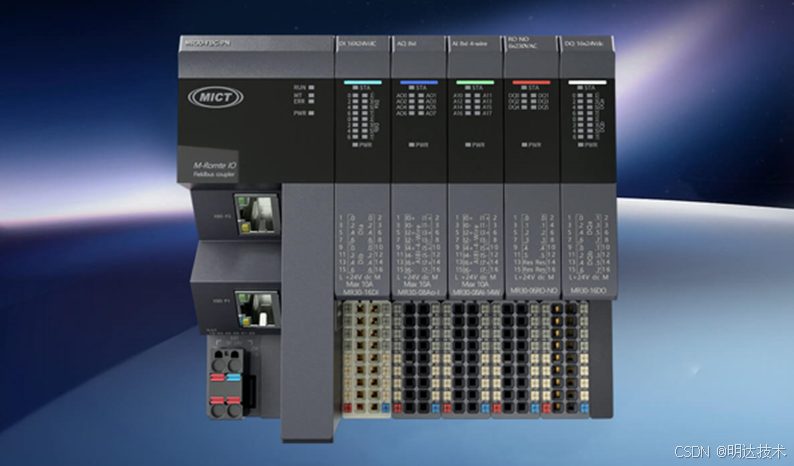
Task: Select the blue color bar on AQ module
Action: [419, 82]
